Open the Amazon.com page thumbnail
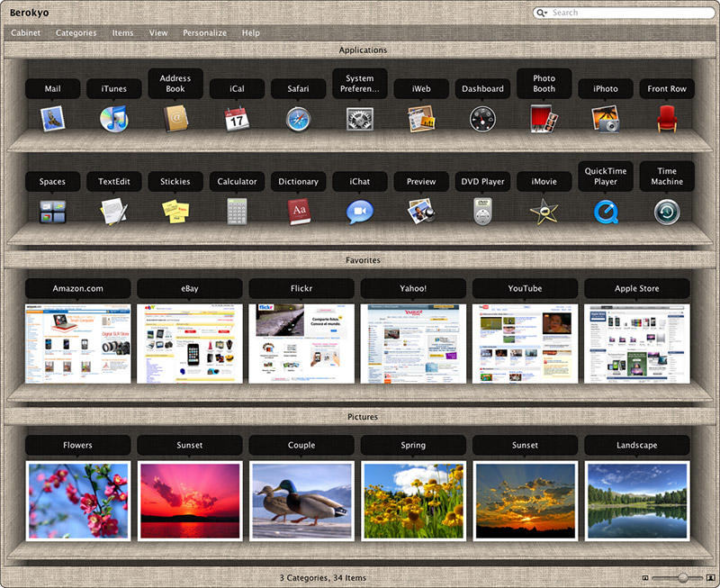Image resolution: width=720 pixels, height=588 pixels. (x=78, y=344)
